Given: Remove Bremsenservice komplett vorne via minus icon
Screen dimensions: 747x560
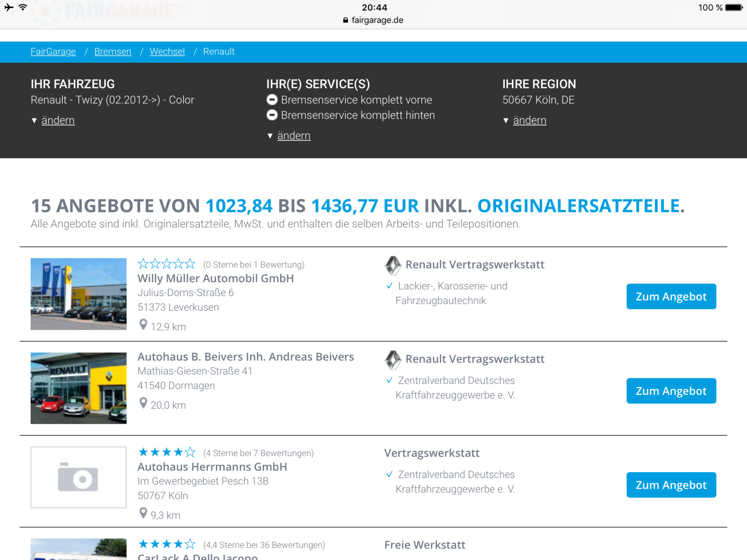Looking at the screenshot, I should point(272,100).
